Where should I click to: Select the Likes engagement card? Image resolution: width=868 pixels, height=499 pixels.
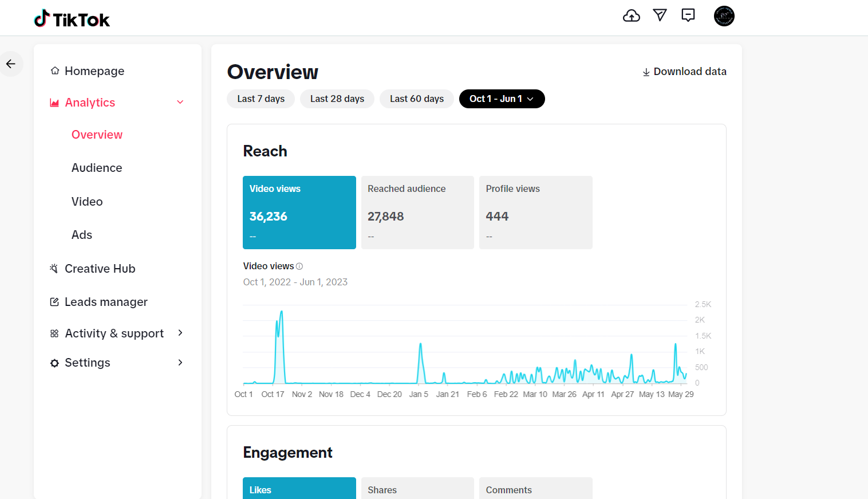pyautogui.click(x=299, y=488)
